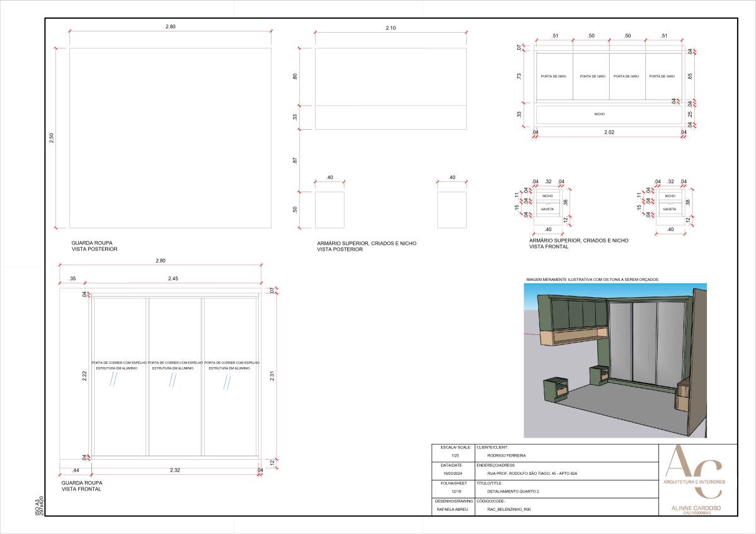756x534 pixels.
Task: Click 'GUARDA ROUPA VISTA FRONTAL' caption
Action: [x=83, y=486]
